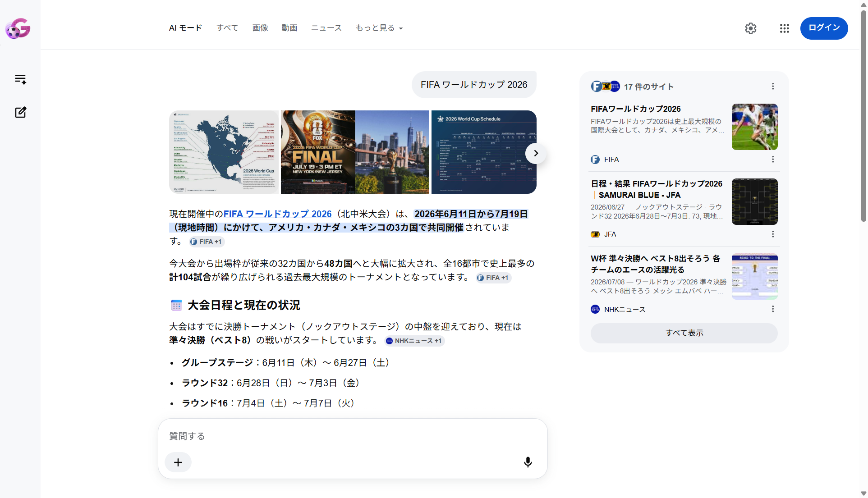868x498 pixels.
Task: Click the 2026 World Cup host cities map image
Action: point(224,152)
